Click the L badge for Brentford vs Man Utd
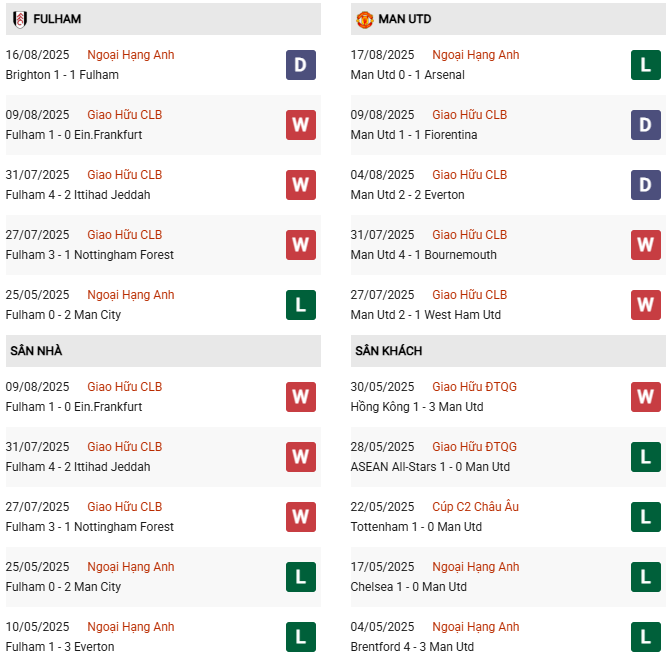 [646, 637]
